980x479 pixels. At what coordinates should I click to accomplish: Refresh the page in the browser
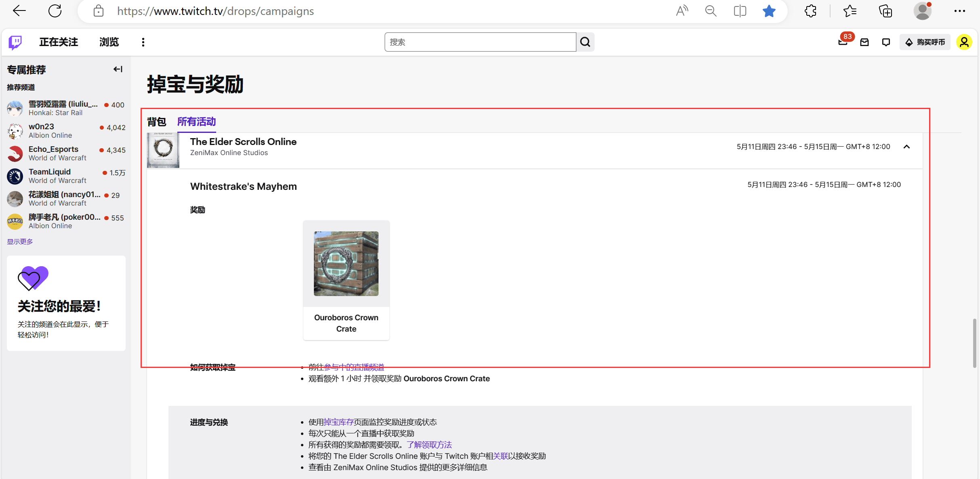tap(55, 11)
